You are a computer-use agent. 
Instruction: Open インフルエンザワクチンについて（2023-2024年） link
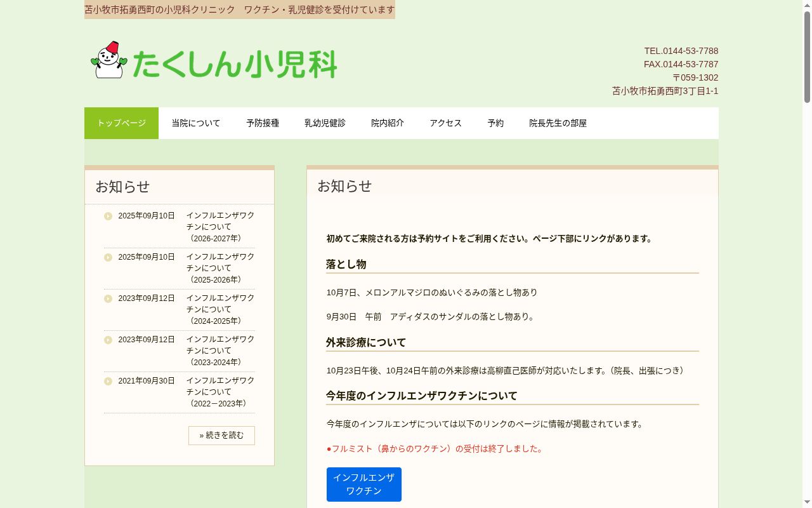[x=220, y=351]
